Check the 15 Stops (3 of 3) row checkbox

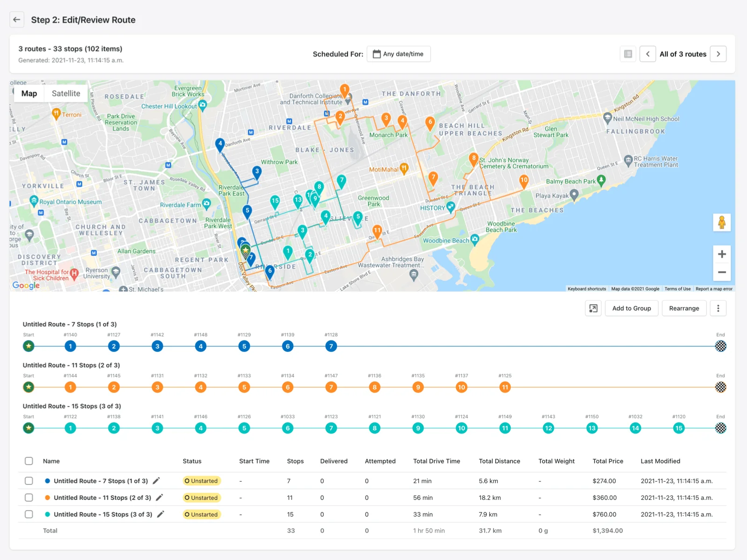coord(29,514)
